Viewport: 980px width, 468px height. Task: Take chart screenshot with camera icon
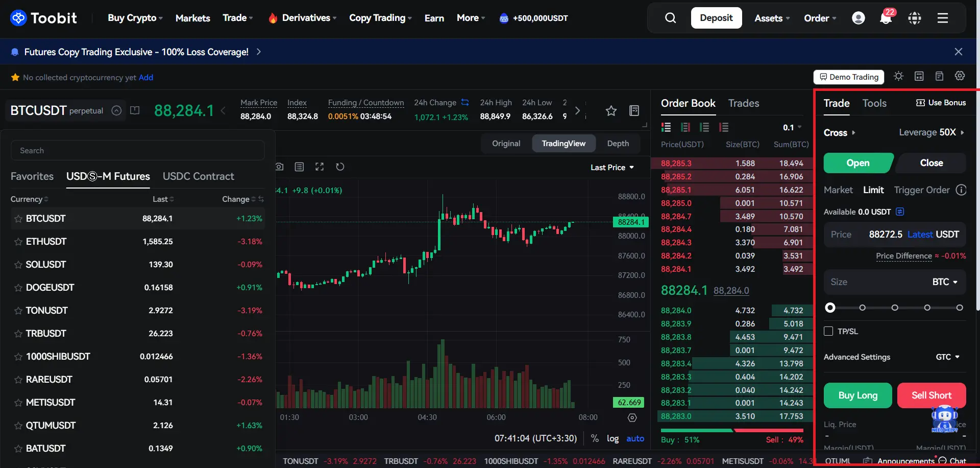coord(280,167)
